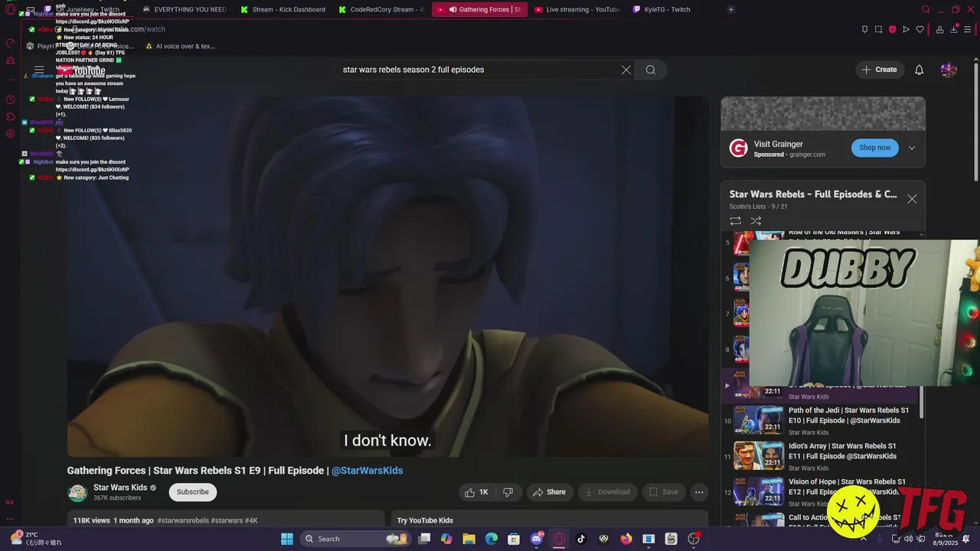Click the #starwarsrebels hashtag
980x551 pixels.
pos(183,520)
